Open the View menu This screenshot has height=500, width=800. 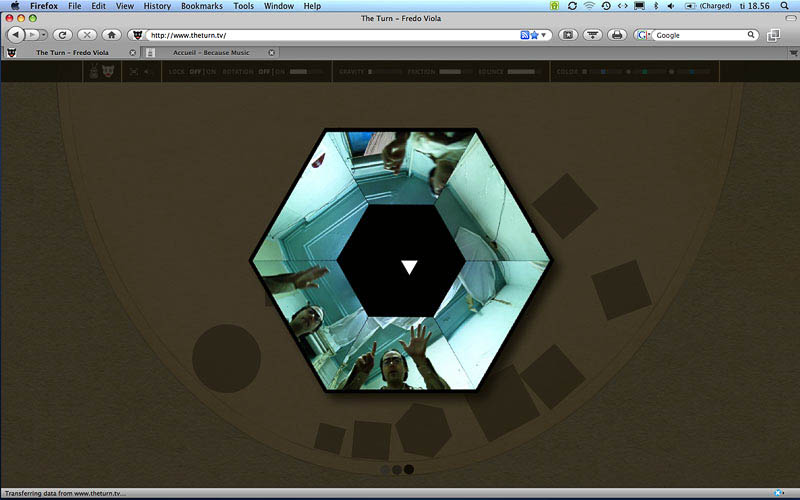[124, 6]
